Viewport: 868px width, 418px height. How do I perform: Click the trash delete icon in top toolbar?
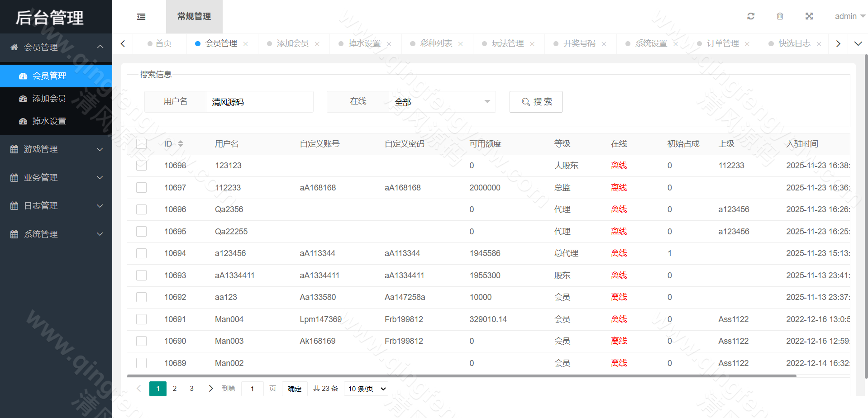(x=780, y=16)
